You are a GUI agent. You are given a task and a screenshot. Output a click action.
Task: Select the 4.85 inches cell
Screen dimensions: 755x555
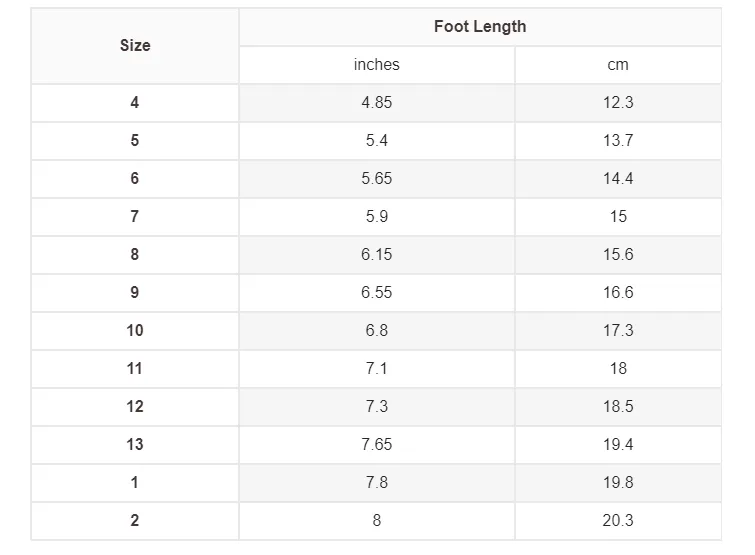click(x=377, y=103)
